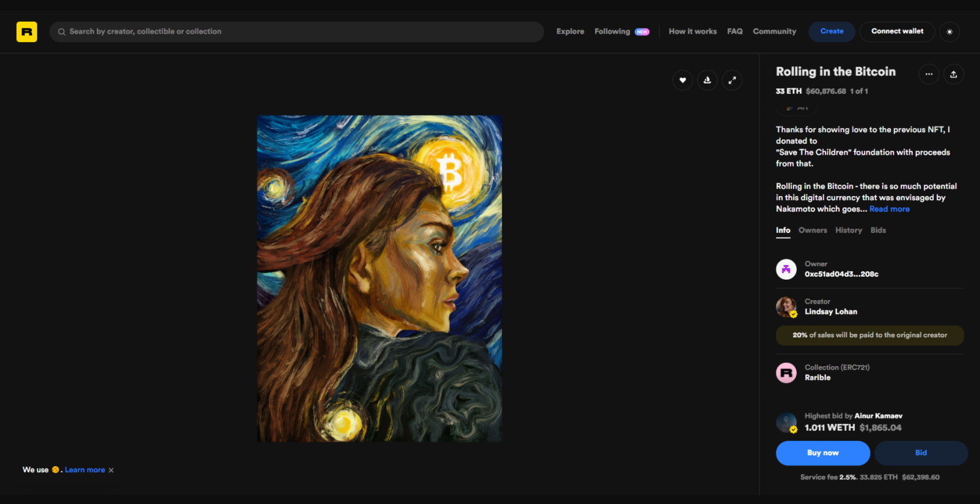980x504 pixels.
Task: Focus the creator or collectible search field
Action: [296, 32]
